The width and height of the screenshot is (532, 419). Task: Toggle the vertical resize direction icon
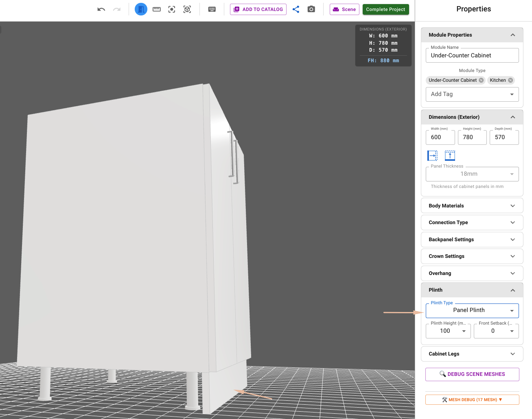click(450, 155)
